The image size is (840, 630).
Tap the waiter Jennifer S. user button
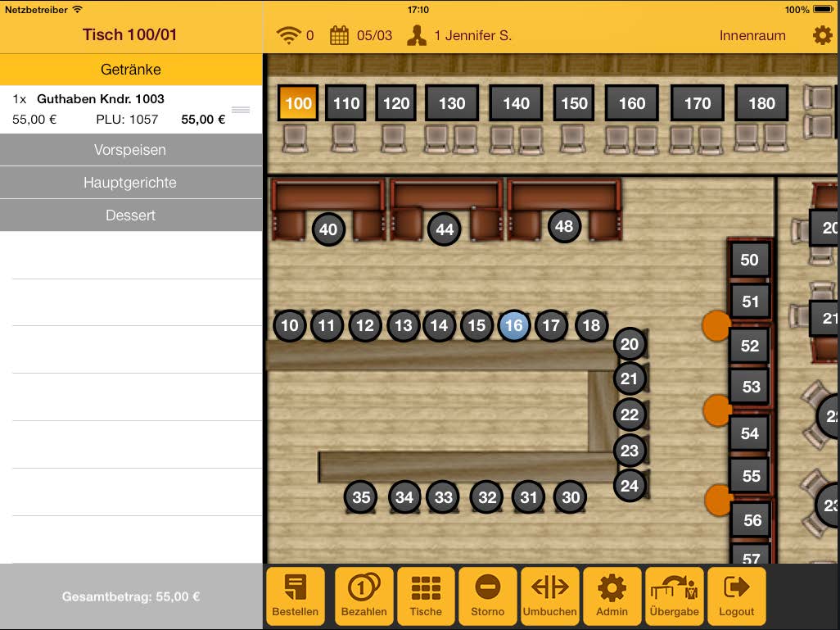click(x=460, y=35)
